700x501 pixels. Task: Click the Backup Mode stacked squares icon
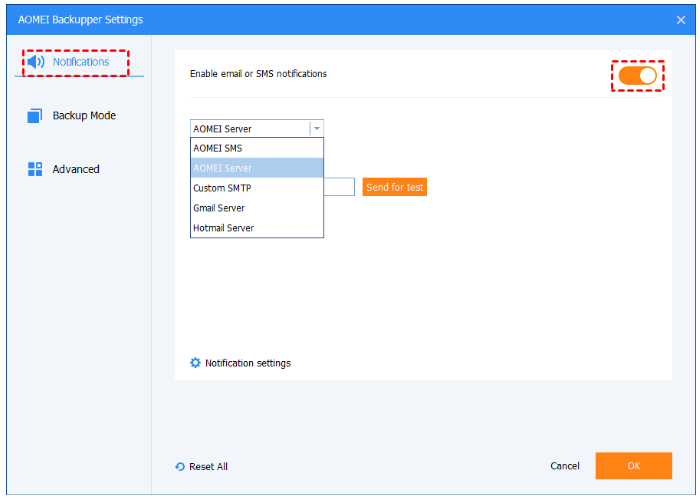pos(35,116)
